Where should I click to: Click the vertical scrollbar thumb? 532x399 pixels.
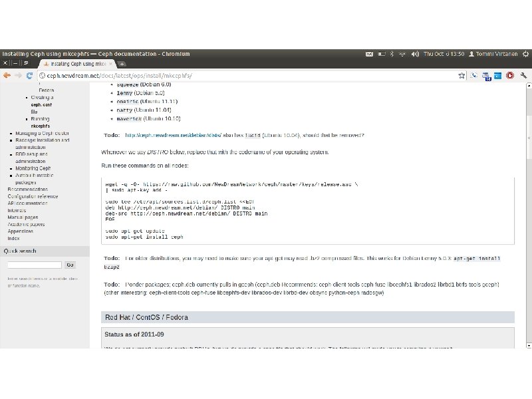pyautogui.click(x=529, y=137)
